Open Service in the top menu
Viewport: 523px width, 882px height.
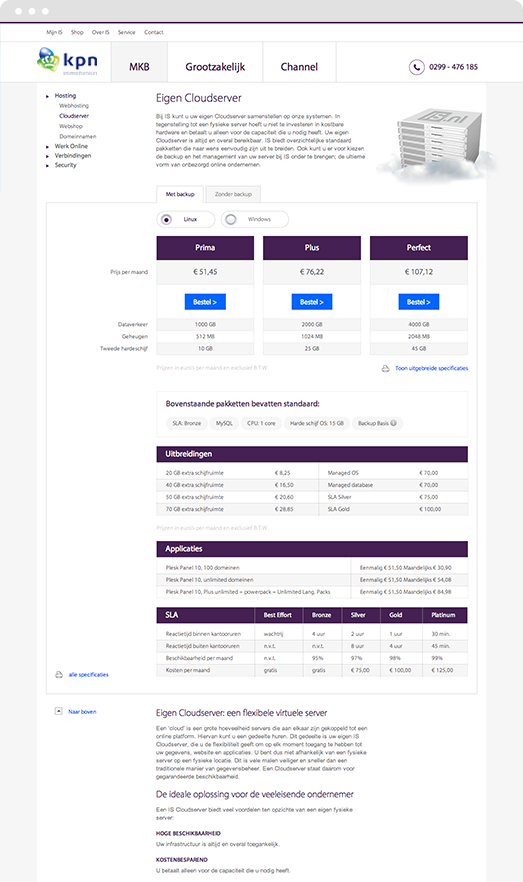pyautogui.click(x=127, y=32)
